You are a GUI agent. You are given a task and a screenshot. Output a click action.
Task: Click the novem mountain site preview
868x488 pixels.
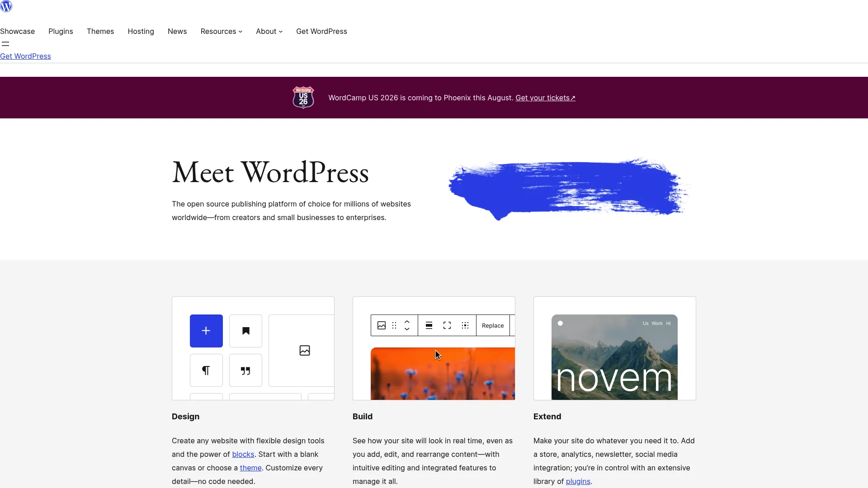tap(614, 357)
